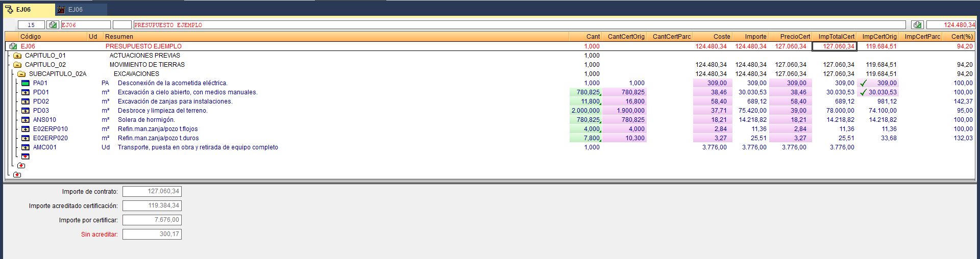The height and width of the screenshot is (259, 980).
Task: Click the new subchapter folder icon under SUBCAPITULO_02A
Action: click(x=21, y=166)
